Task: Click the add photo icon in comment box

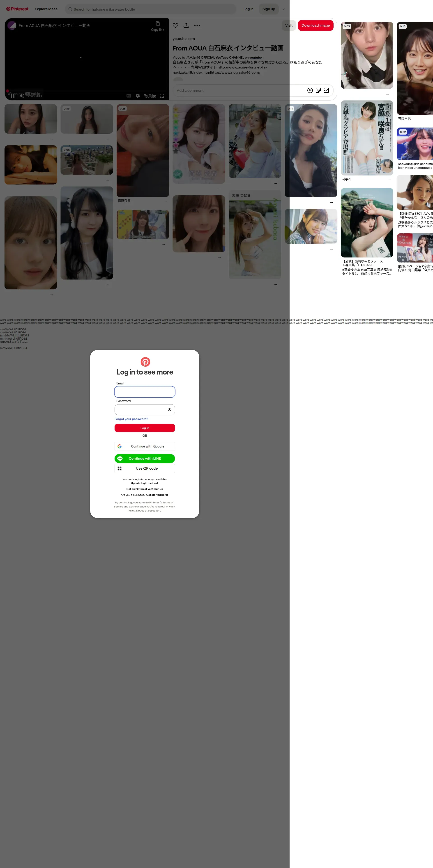Action: (x=326, y=90)
